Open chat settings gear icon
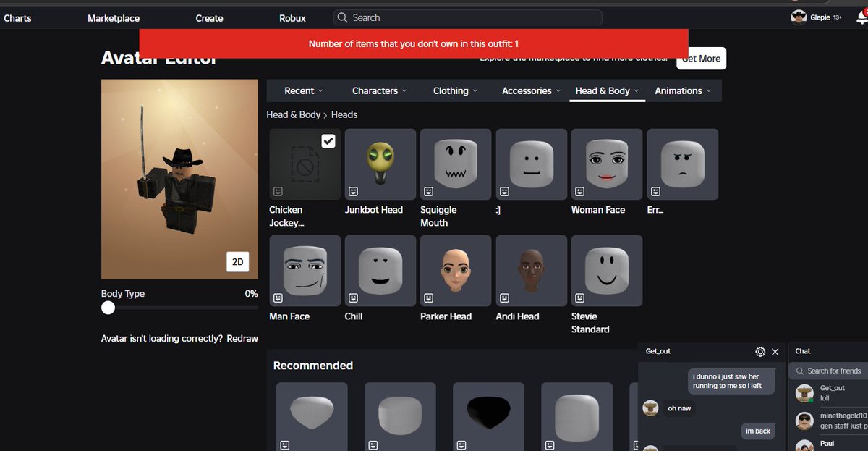Viewport: 868px width, 451px height. 760,352
